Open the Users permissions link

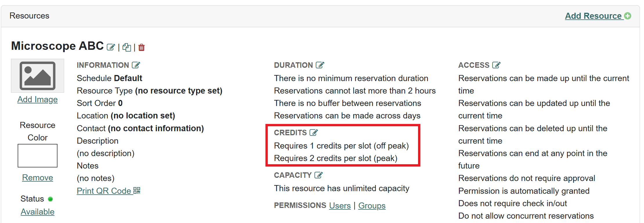point(340,206)
